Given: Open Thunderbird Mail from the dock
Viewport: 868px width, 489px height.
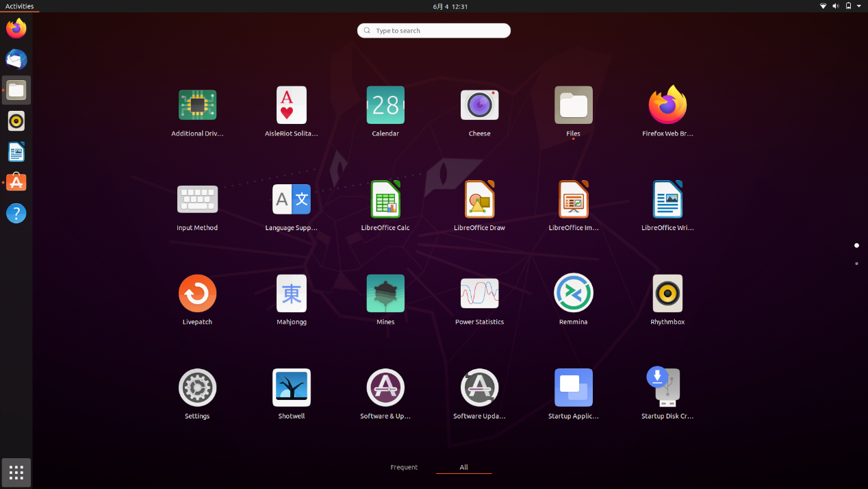Looking at the screenshot, I should point(16,60).
